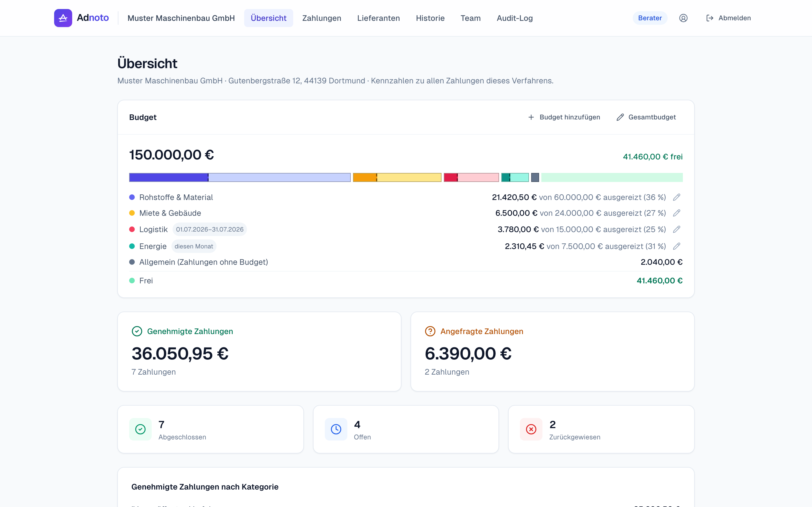Screen dimensions: 812x507
Task: Log out with the Abmelden button
Action: coord(729,18)
